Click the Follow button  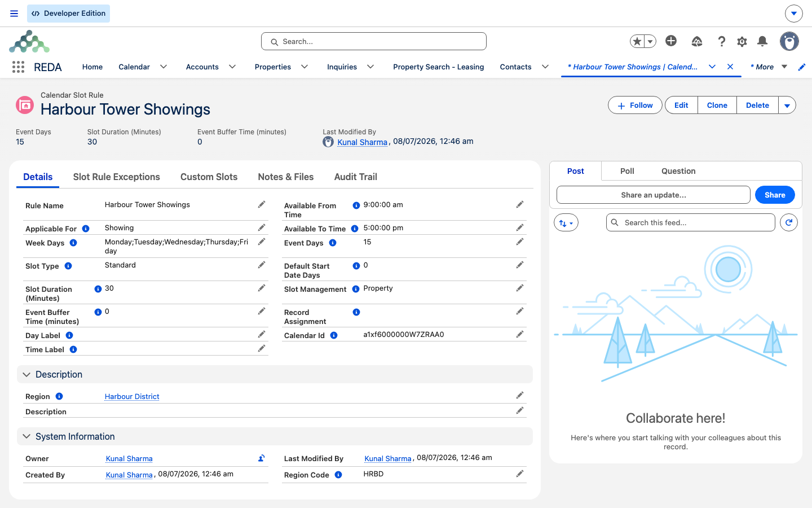(635, 106)
